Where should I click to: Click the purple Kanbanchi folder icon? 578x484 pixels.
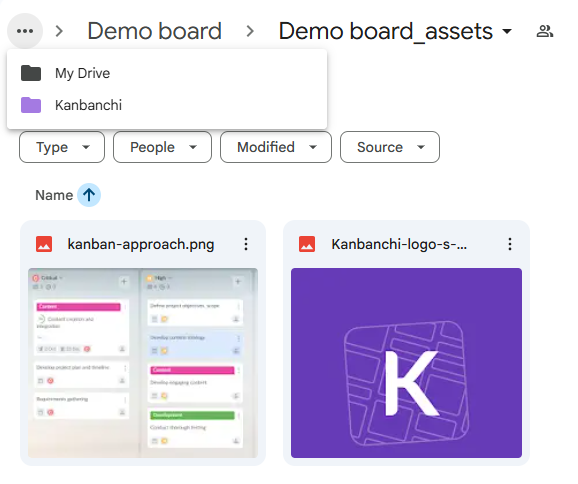click(x=31, y=105)
